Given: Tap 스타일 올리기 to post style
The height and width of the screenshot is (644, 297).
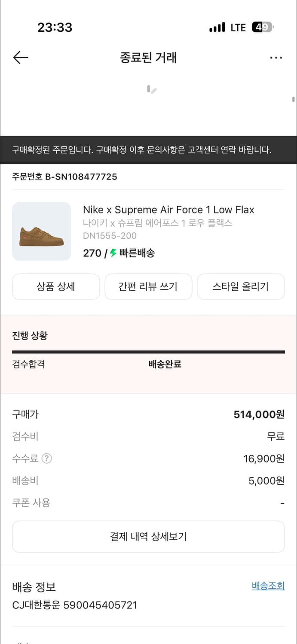Looking at the screenshot, I should point(241,286).
